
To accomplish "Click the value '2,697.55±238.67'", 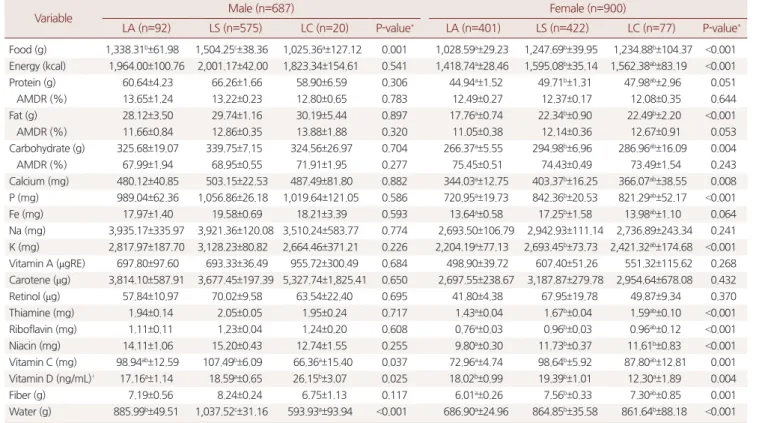I will tap(476, 280).
